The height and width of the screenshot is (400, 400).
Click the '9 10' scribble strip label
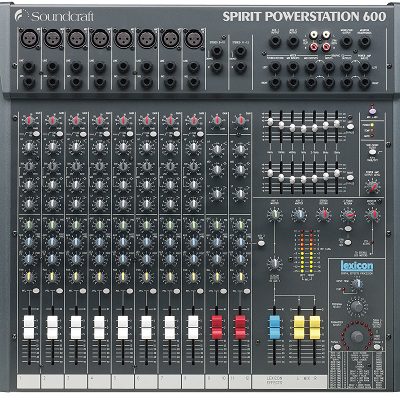(217, 379)
